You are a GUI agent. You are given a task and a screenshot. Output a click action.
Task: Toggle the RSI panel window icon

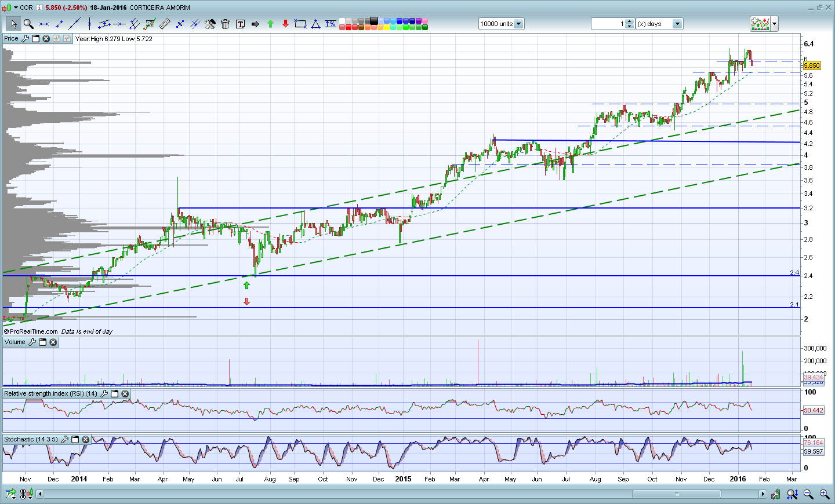(x=114, y=393)
